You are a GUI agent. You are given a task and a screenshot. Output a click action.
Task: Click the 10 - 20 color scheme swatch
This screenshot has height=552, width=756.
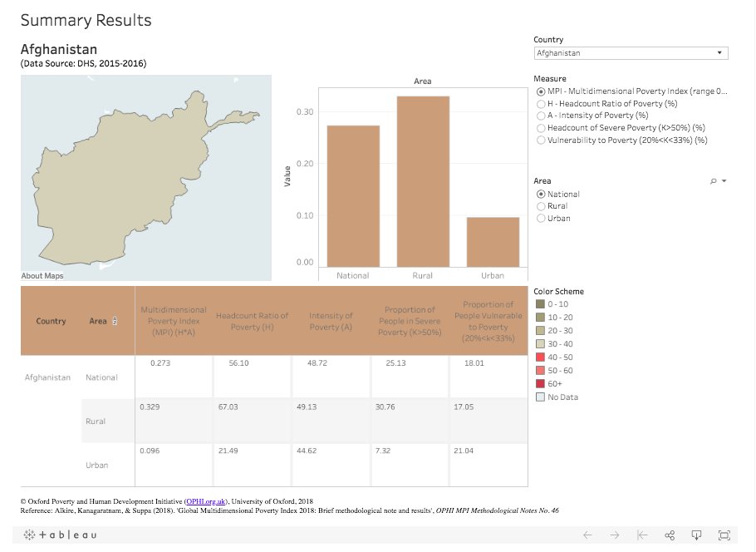coord(541,317)
